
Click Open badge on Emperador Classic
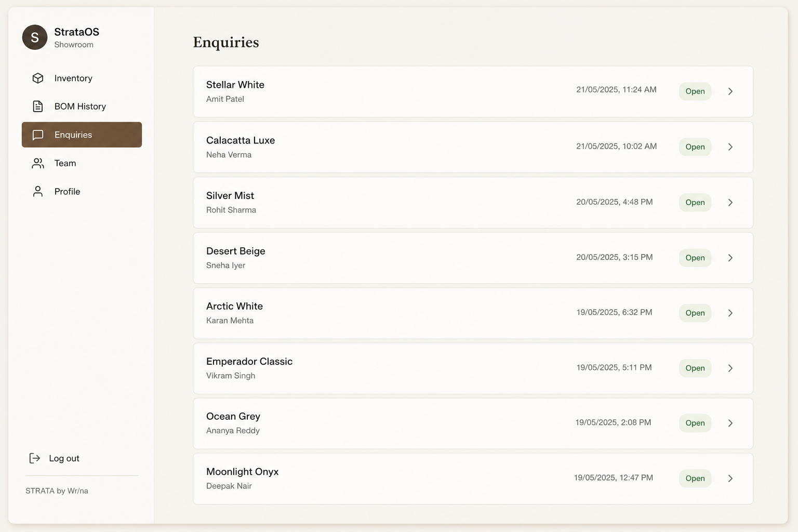click(695, 368)
